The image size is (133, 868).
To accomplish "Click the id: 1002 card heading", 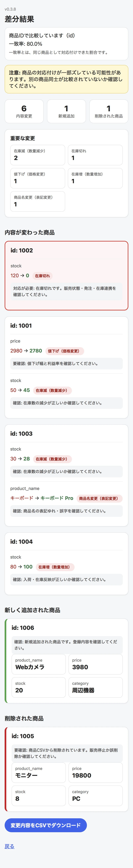I will [x=22, y=250].
